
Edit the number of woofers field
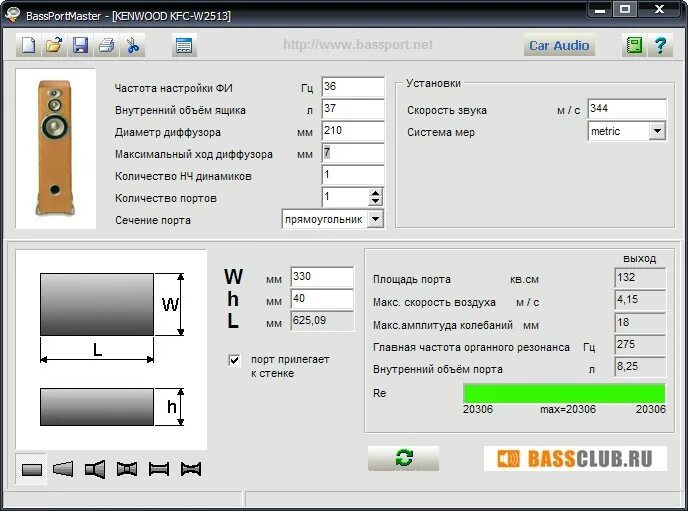coord(353,175)
